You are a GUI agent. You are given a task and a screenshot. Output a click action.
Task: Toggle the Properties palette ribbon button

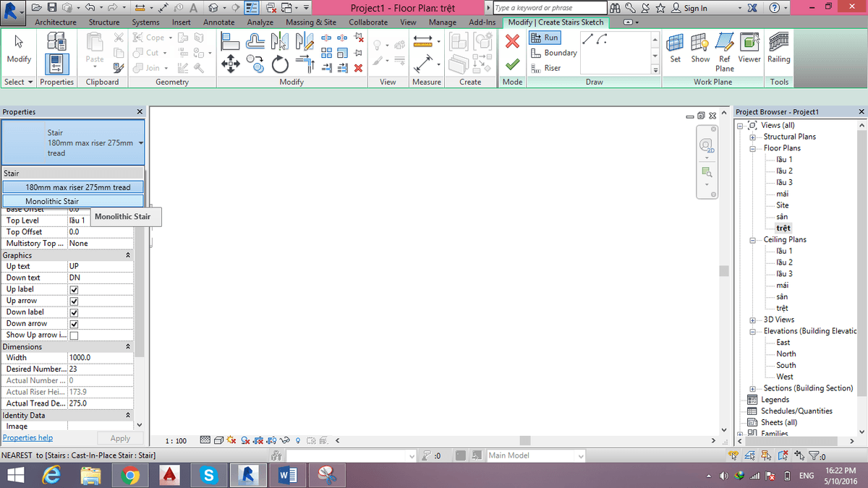[x=56, y=64]
